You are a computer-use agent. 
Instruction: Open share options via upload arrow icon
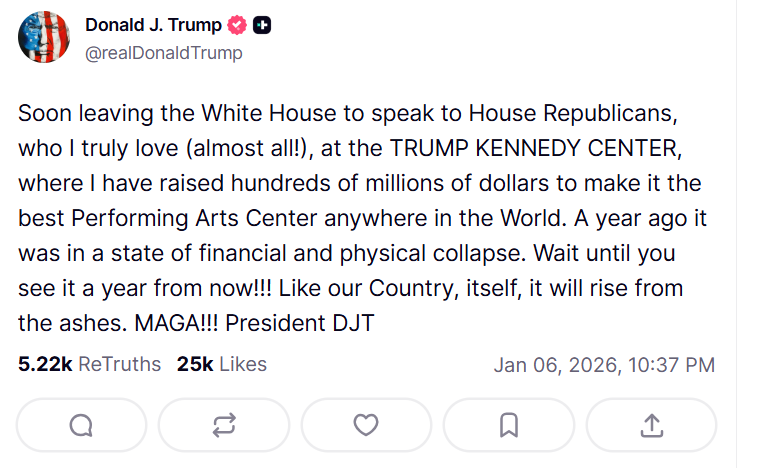point(651,425)
